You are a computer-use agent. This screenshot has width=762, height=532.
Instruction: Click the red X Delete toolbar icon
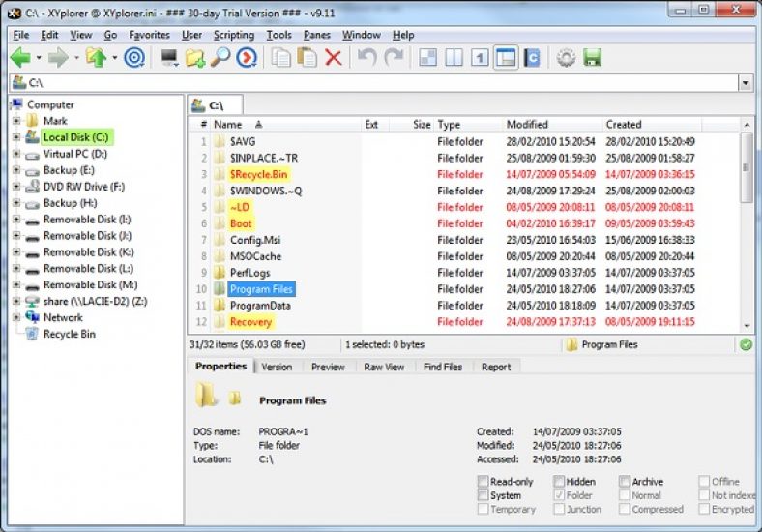pos(334,58)
